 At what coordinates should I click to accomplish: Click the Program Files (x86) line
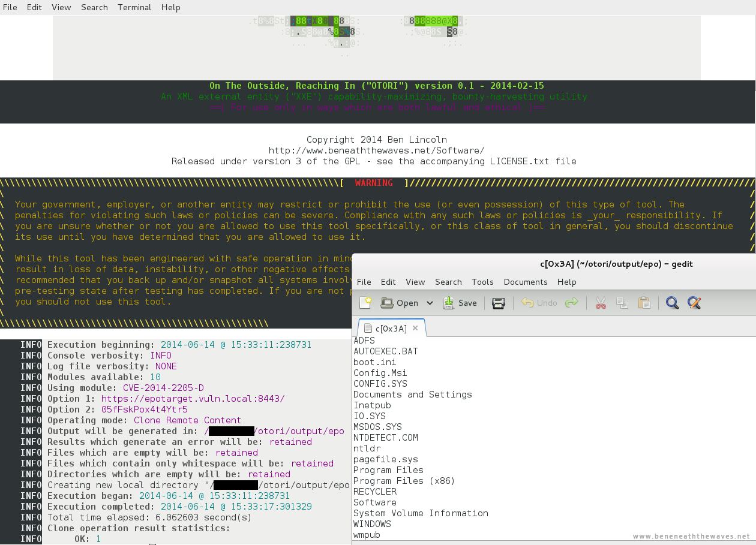(404, 481)
